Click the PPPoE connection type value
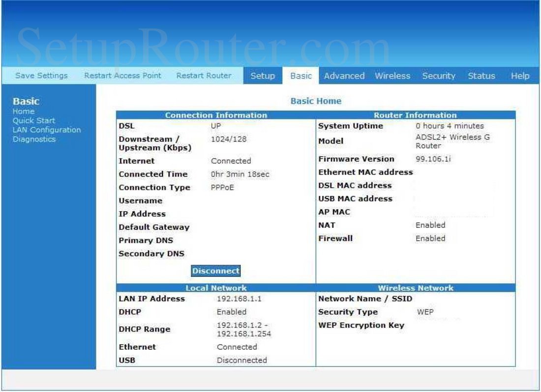 pos(222,187)
